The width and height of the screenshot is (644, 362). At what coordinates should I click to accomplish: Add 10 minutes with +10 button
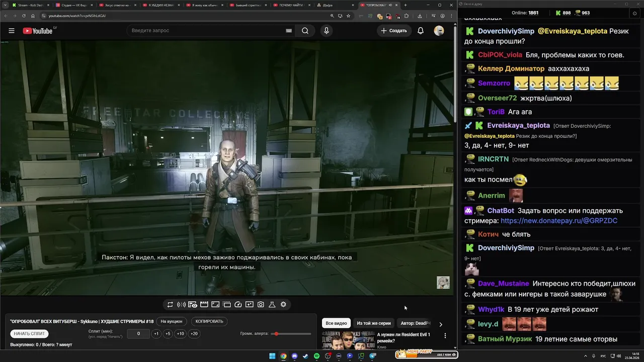(x=180, y=334)
